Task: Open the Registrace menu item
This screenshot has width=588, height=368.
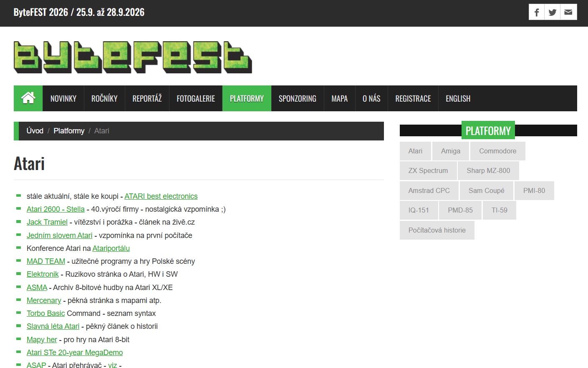Action: click(413, 98)
